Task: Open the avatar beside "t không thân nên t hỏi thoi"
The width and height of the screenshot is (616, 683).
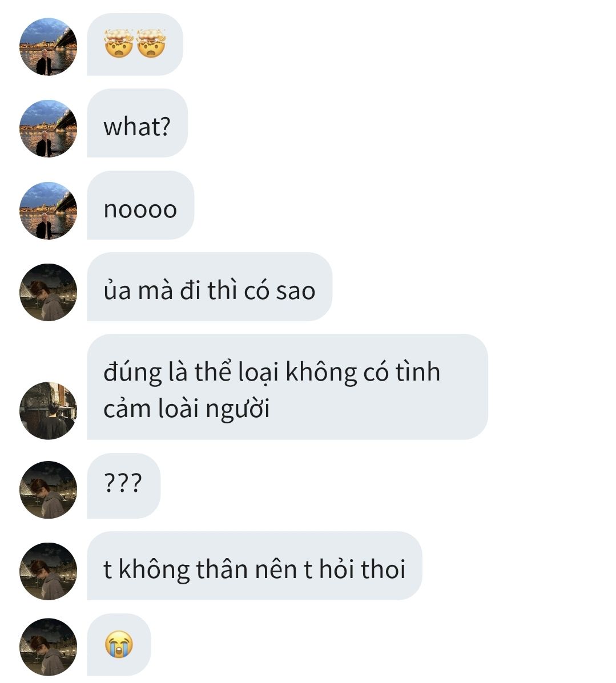Action: (49, 571)
